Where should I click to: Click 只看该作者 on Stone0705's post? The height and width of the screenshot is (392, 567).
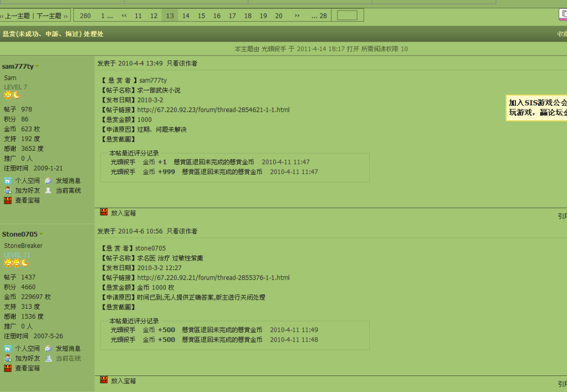coord(182,231)
